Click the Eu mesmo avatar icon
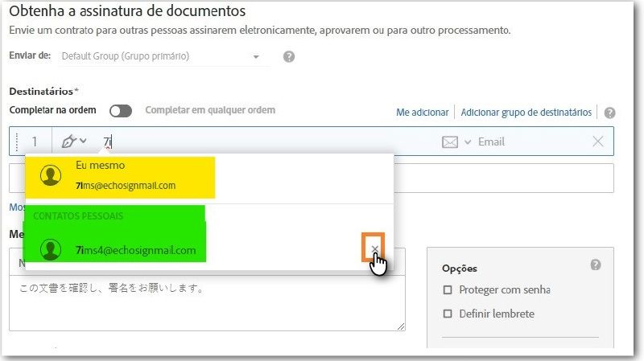Image resolution: width=644 pixels, height=361 pixels. 51,175
